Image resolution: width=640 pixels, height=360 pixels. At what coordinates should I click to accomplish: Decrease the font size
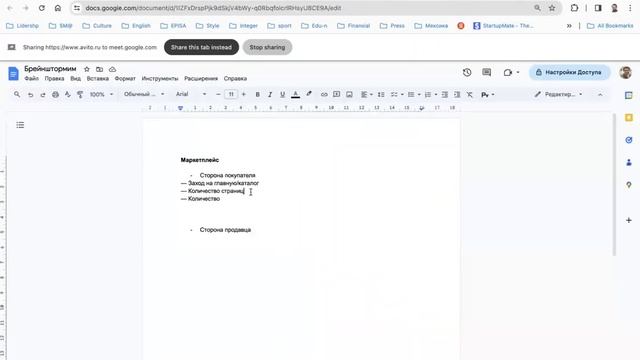(x=218, y=95)
